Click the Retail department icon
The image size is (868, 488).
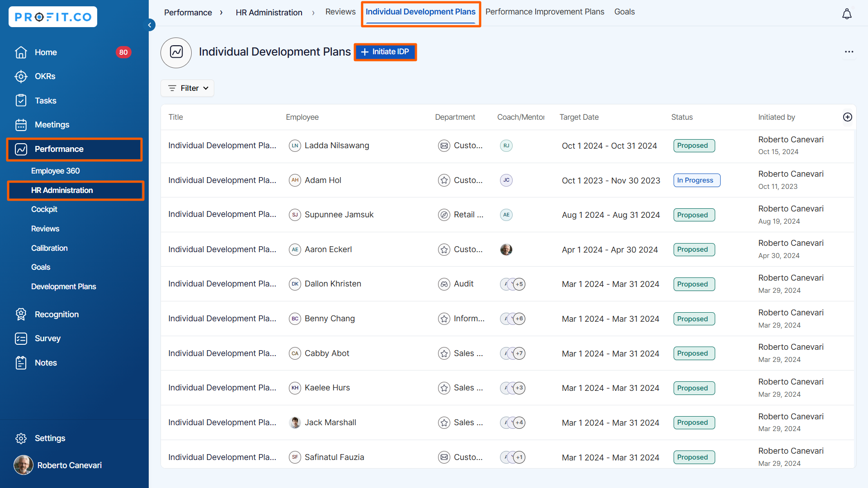(444, 215)
